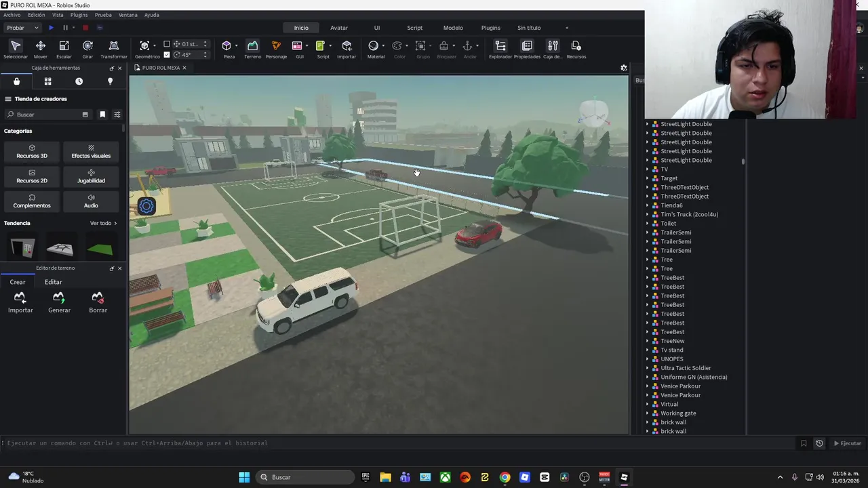The height and width of the screenshot is (488, 868).
Task: Click the Importar 3D icon
Action: pos(347,49)
